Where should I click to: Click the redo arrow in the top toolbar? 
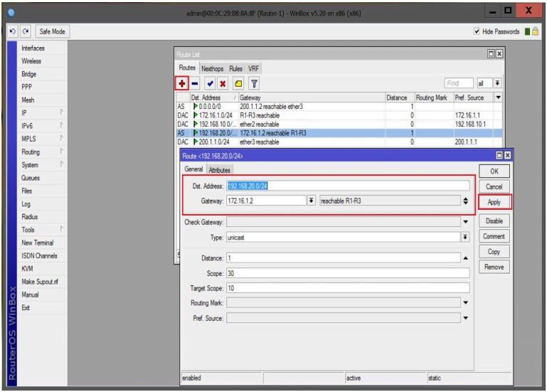(25, 31)
